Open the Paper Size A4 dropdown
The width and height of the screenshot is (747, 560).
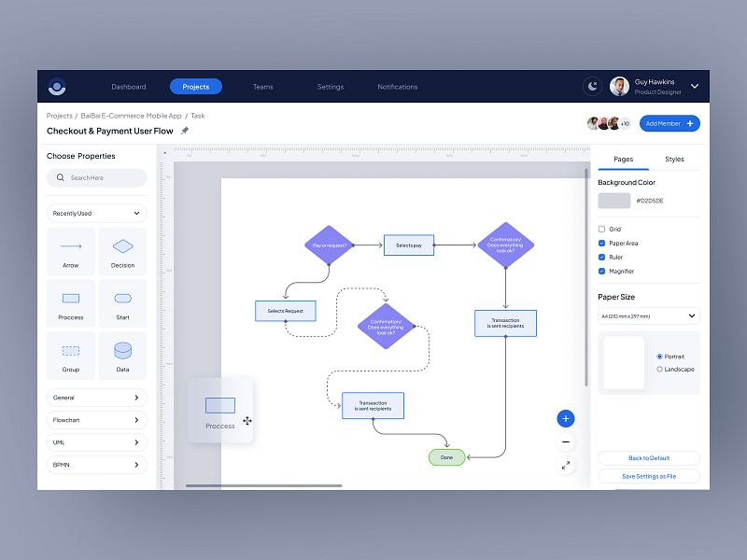tap(648, 315)
